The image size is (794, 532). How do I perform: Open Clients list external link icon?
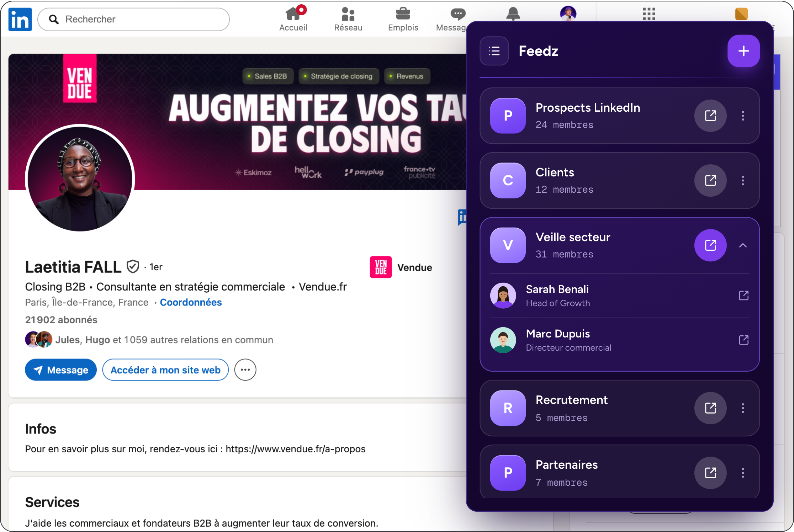(x=710, y=180)
